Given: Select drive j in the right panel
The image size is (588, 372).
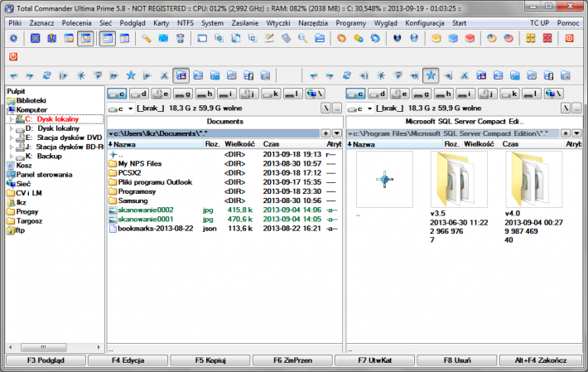Looking at the screenshot, I should pyautogui.click(x=488, y=94).
